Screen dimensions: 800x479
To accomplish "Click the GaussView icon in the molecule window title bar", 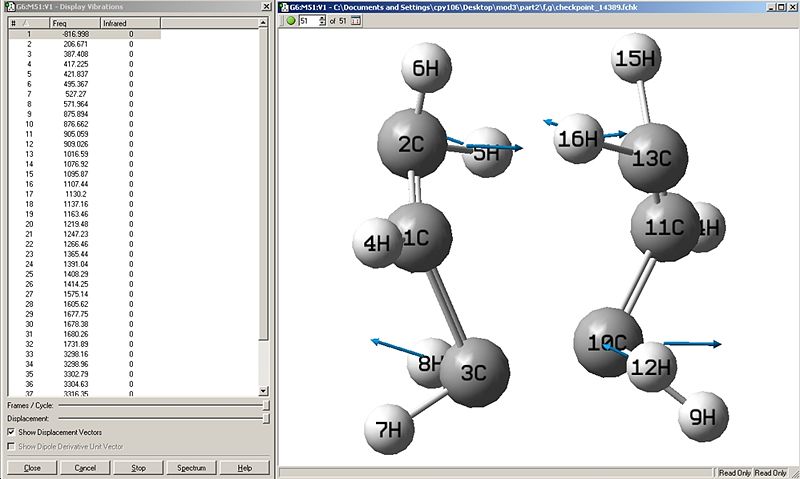I will pos(284,7).
